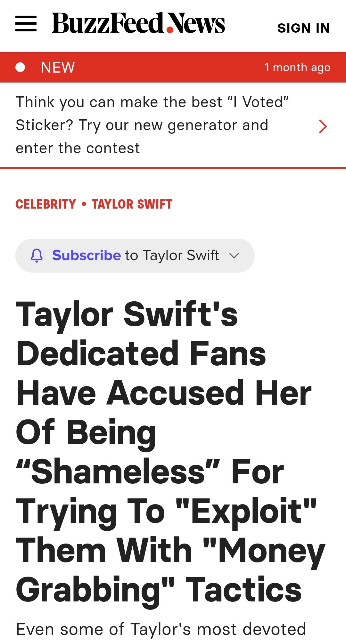The height and width of the screenshot is (644, 346).
Task: Click "enter the contest" text in promo
Action: click(78, 148)
